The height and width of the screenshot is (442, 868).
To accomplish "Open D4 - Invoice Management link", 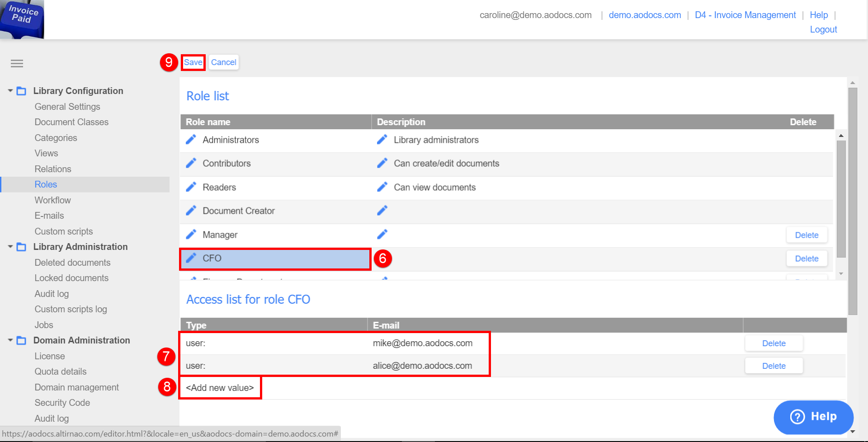I will pos(745,15).
